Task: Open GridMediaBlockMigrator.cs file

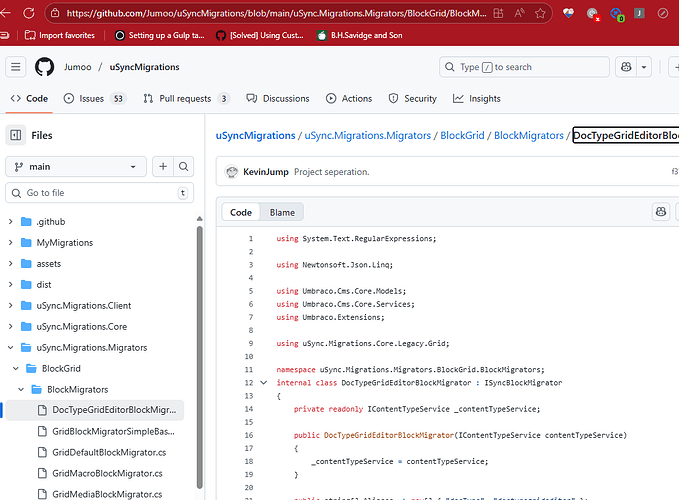Action: 107,494
